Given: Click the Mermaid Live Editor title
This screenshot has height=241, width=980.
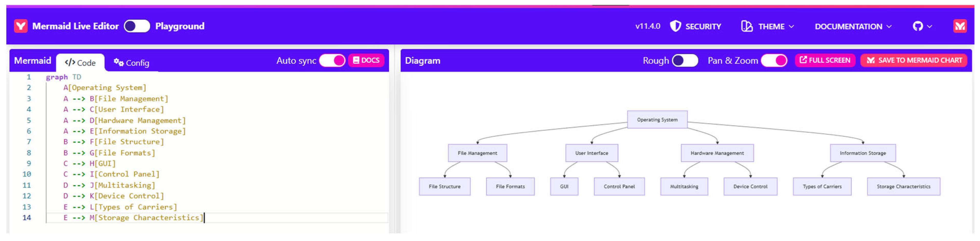Looking at the screenshot, I should [x=75, y=26].
